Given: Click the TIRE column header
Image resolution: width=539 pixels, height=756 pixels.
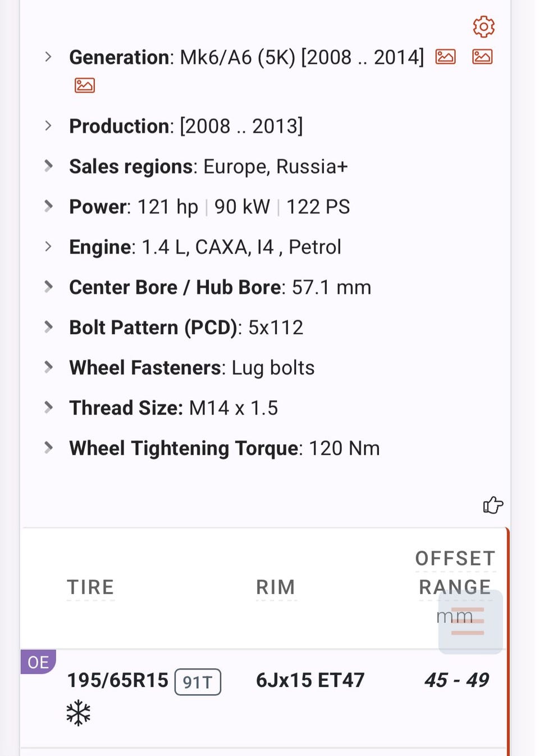Looking at the screenshot, I should (x=90, y=588).
